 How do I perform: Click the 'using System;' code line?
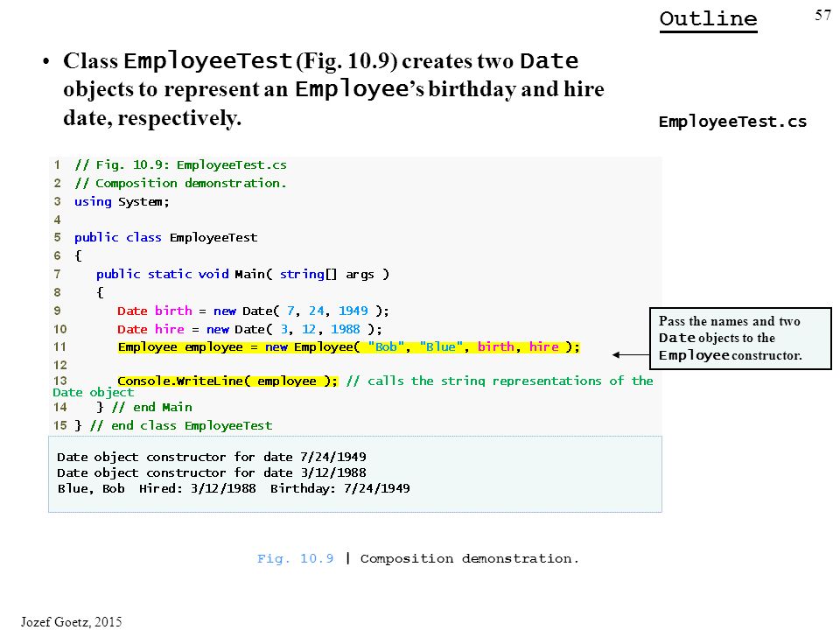click(122, 202)
